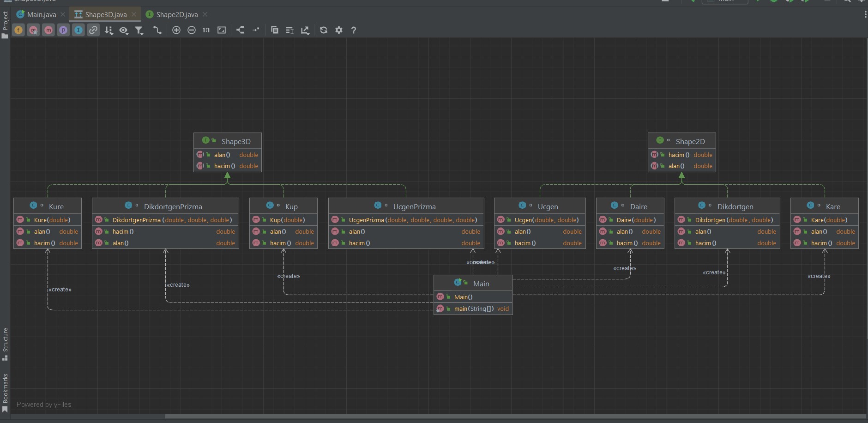Open the Structure tool window

pyautogui.click(x=5, y=344)
